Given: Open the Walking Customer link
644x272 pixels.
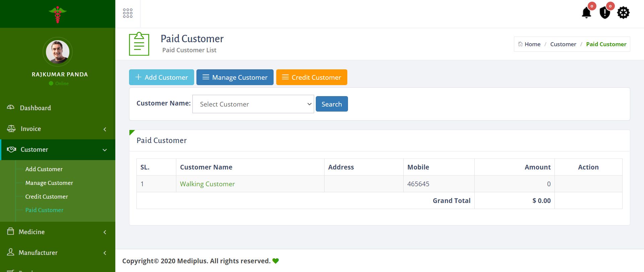Looking at the screenshot, I should (207, 184).
